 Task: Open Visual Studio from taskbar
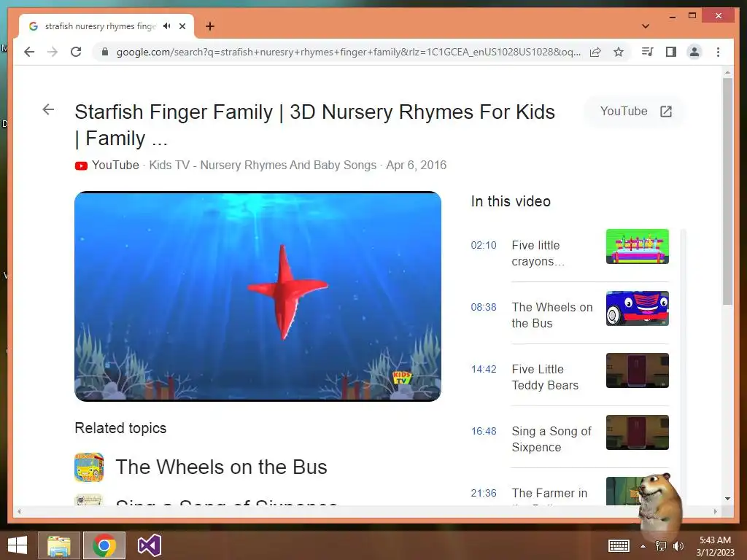tap(149, 545)
